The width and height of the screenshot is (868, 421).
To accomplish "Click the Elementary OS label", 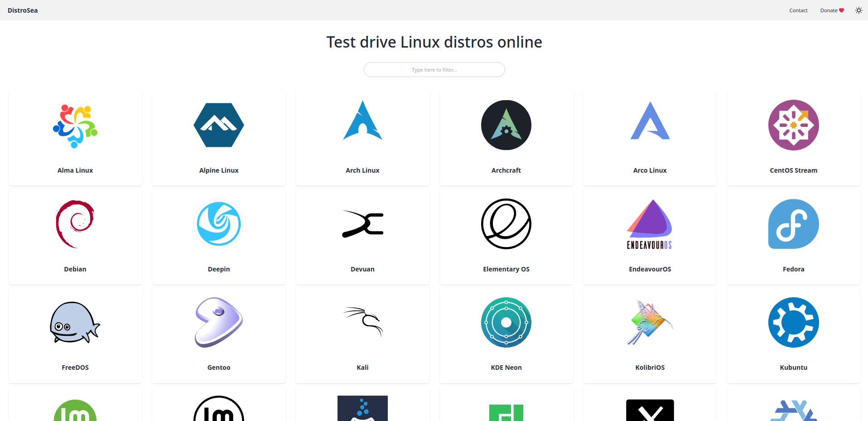I will tap(506, 269).
